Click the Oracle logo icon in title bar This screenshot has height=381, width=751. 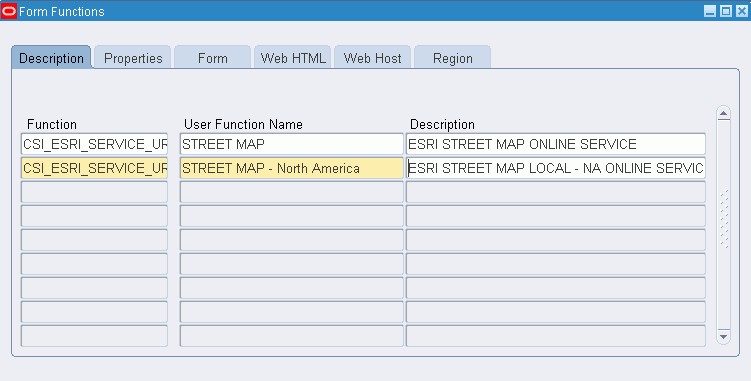click(9, 11)
